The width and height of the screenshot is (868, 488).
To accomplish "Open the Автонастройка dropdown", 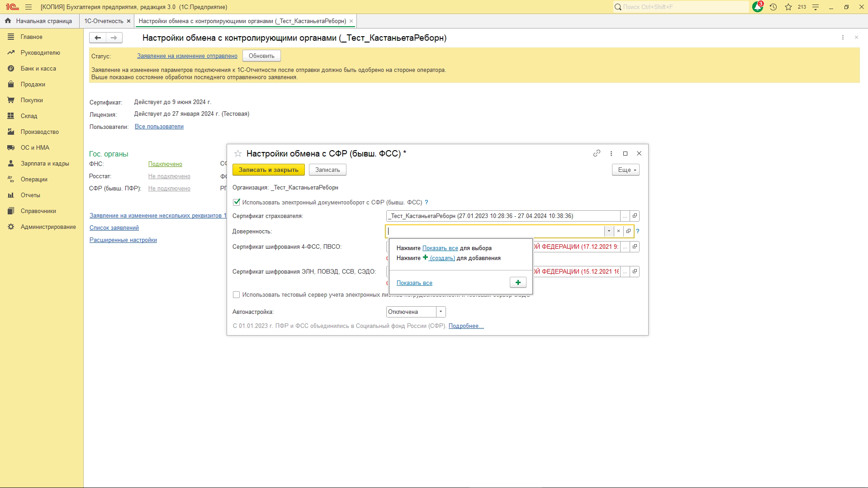I will pos(441,312).
